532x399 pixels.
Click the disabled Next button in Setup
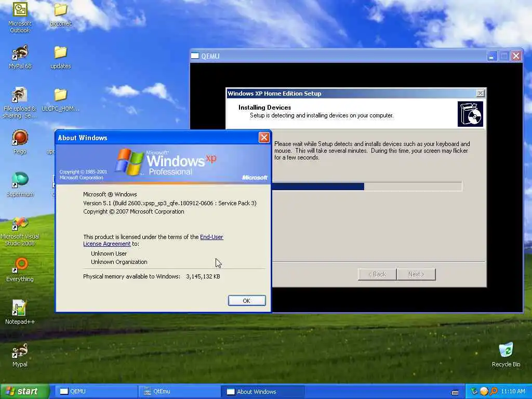[x=416, y=274]
